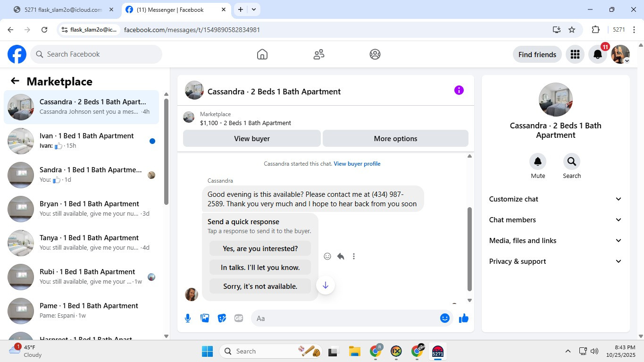The height and width of the screenshot is (362, 644).
Task: Show hidden system tray icons chevron
Action: coord(568,351)
